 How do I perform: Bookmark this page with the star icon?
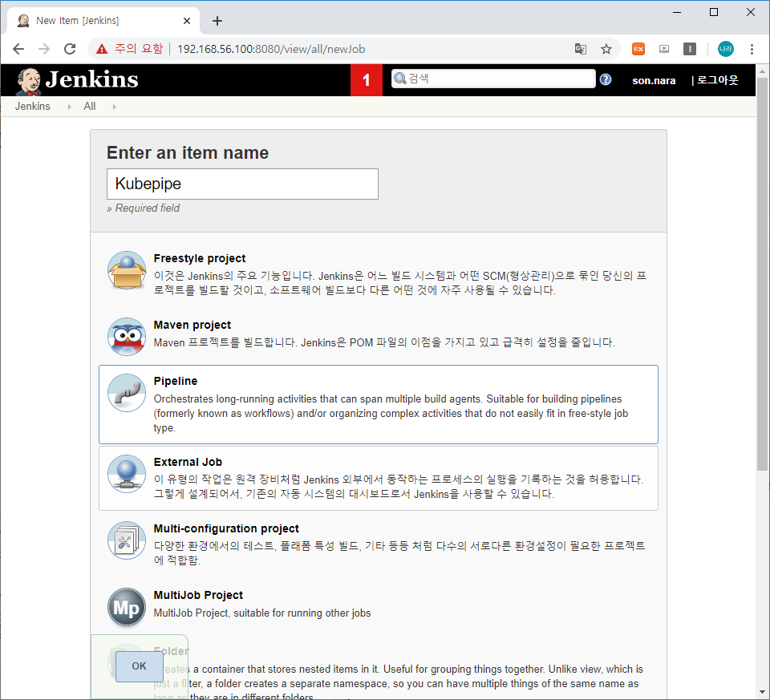pos(606,49)
